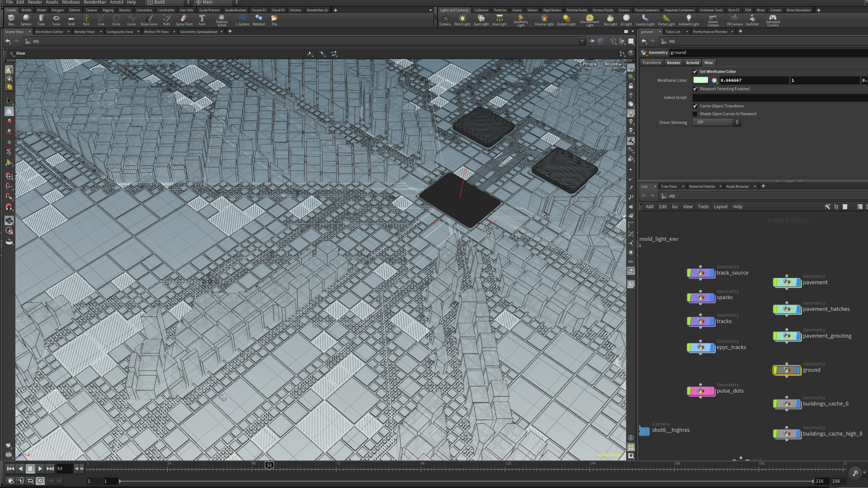Open the Main radial menu dropdown
The height and width of the screenshot is (488, 868).
(217, 2)
